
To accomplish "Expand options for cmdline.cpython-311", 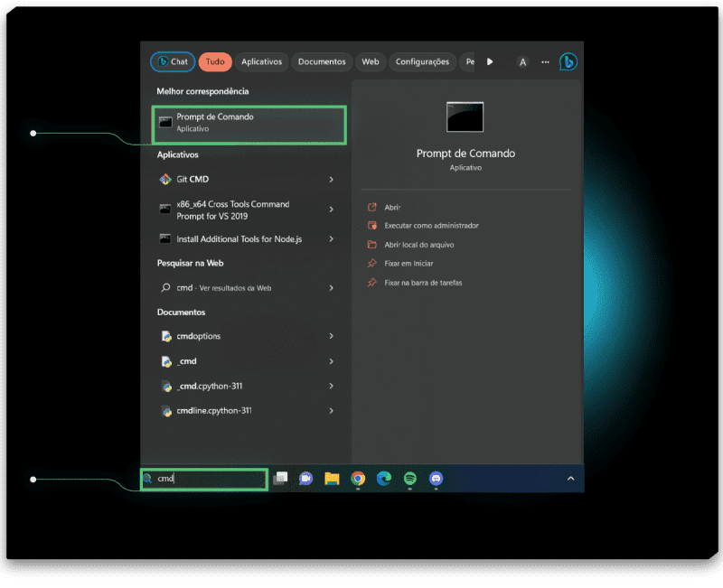I will [x=331, y=411].
